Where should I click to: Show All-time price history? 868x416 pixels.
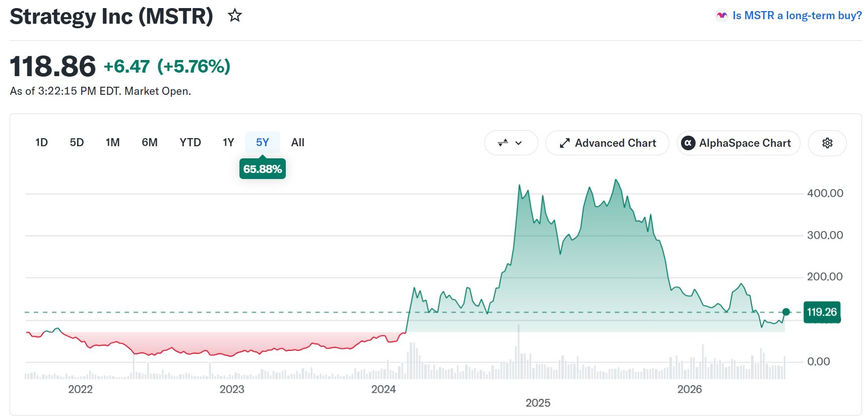point(297,143)
